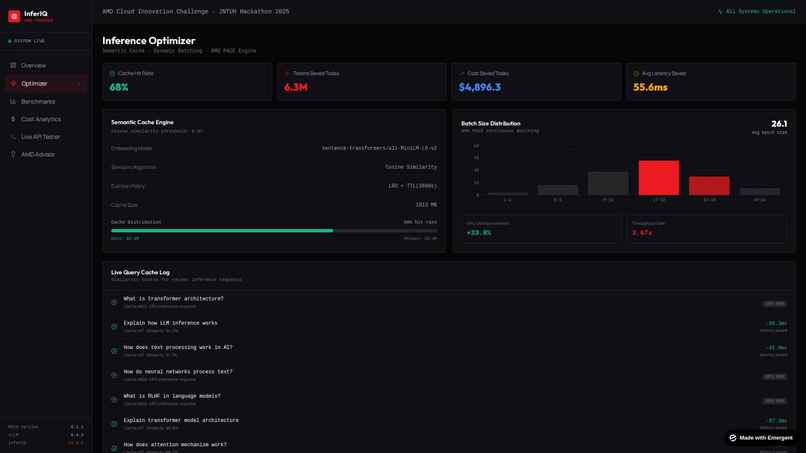Click the hit icon beside 'How does text processing work in AI?'
The height and width of the screenshot is (453, 806).
114,351
